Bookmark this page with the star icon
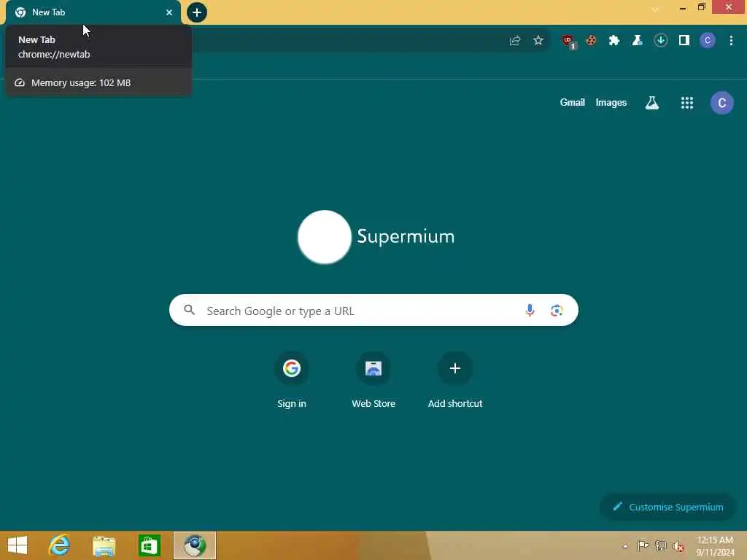 (538, 41)
